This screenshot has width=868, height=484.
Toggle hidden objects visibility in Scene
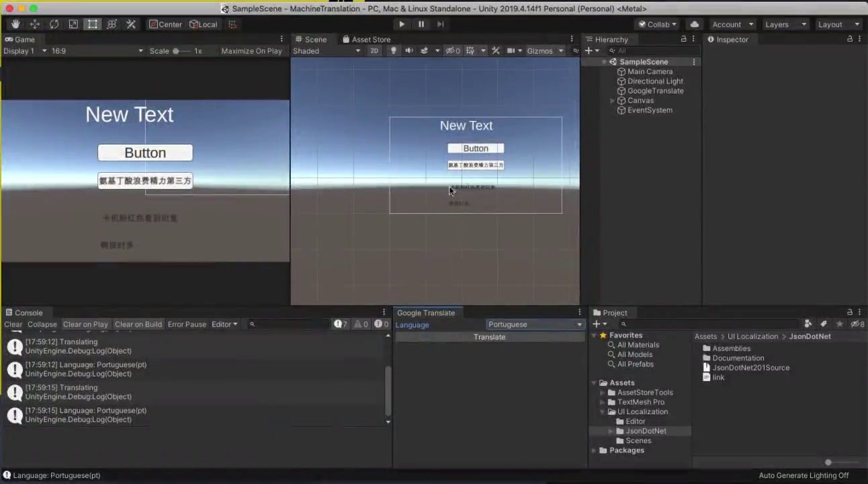click(x=453, y=50)
